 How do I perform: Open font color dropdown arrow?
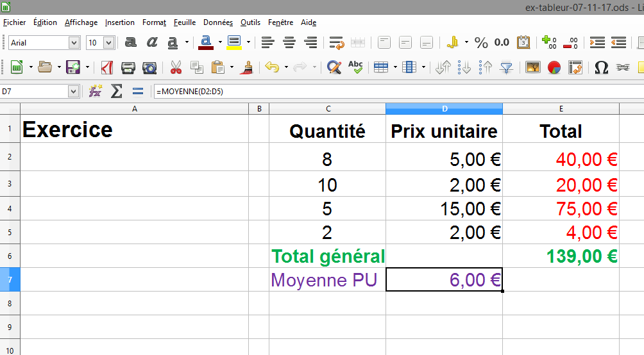click(x=220, y=42)
